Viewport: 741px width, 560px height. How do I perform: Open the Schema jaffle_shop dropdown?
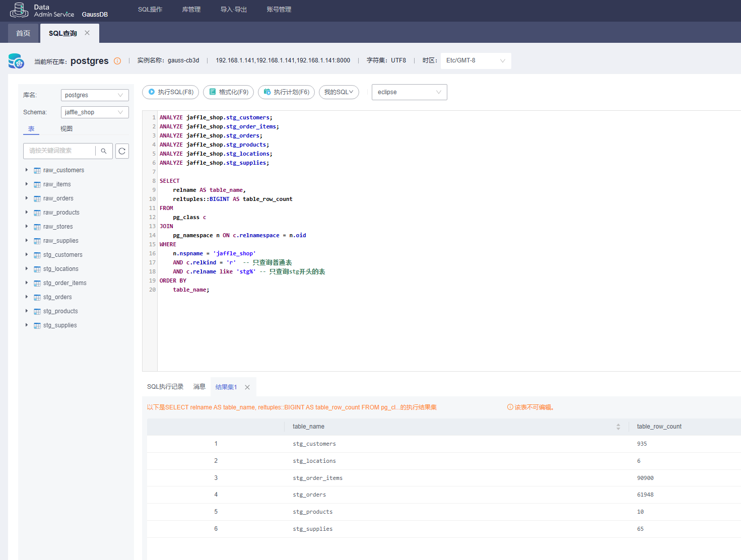(95, 112)
